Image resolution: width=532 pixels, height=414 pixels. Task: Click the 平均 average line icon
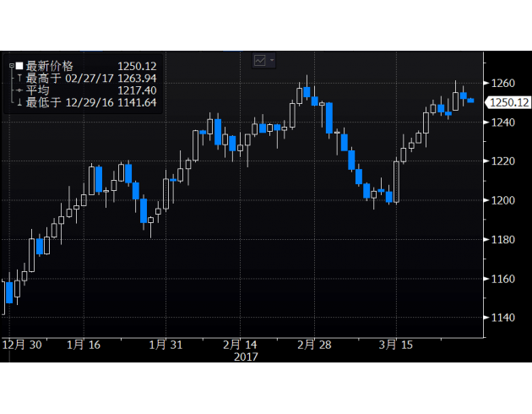pos(19,90)
